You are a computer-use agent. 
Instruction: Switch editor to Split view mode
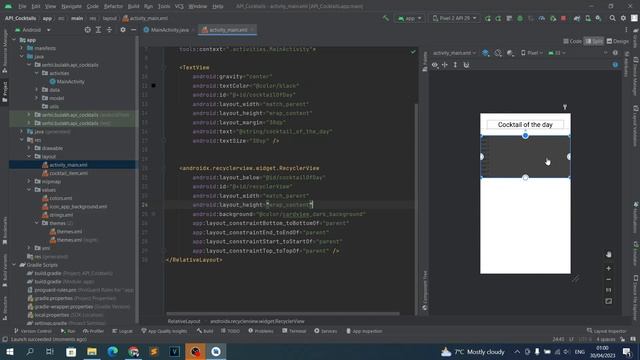click(594, 41)
